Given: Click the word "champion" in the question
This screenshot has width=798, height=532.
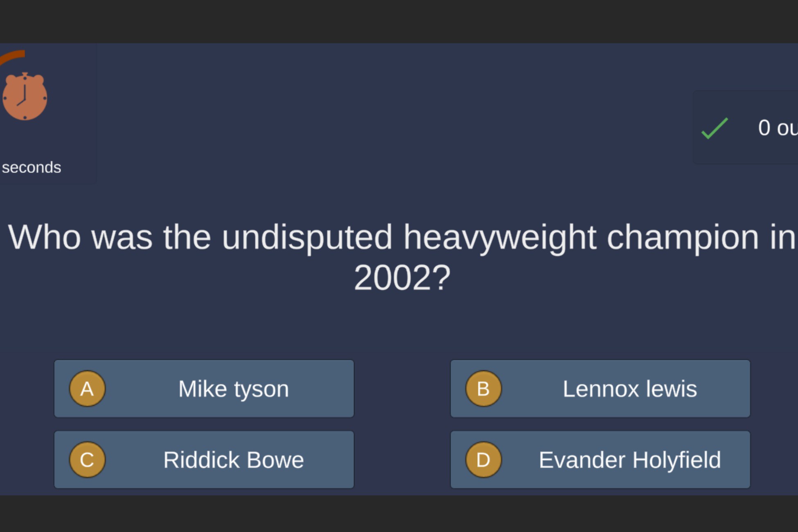Looking at the screenshot, I should [683, 237].
